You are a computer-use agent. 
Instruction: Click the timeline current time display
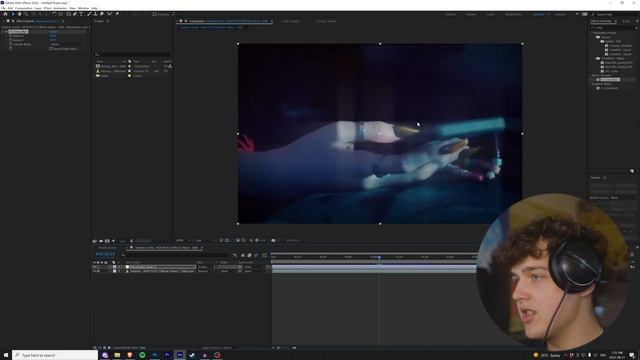pyautogui.click(x=105, y=254)
